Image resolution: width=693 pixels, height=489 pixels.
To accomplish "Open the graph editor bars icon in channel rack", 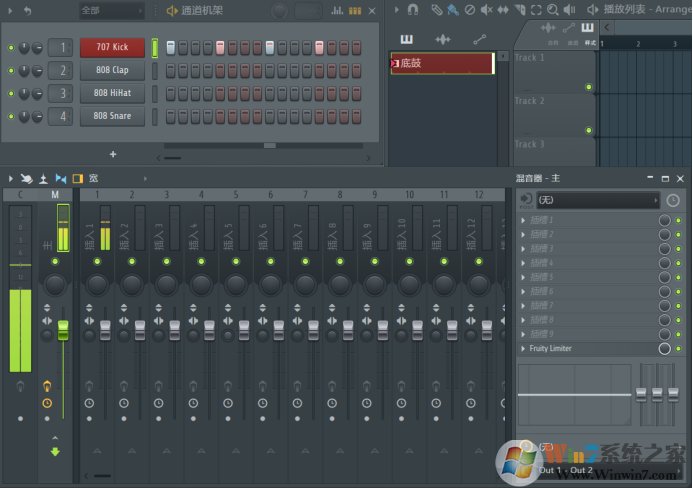I will pyautogui.click(x=355, y=10).
